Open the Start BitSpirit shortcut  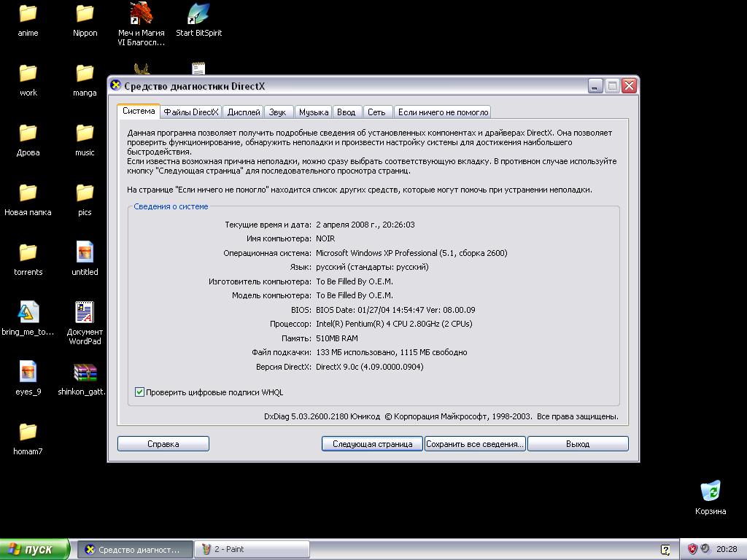point(198,14)
